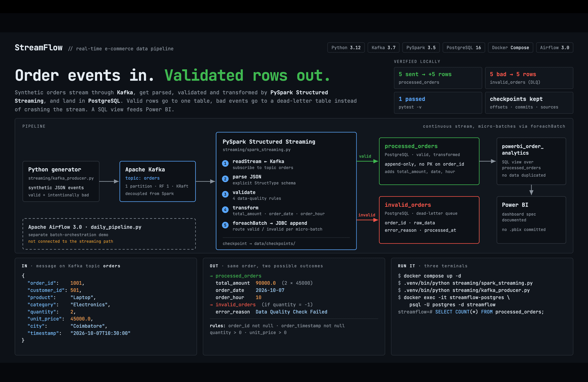Click the StreamFlow title

point(39,48)
